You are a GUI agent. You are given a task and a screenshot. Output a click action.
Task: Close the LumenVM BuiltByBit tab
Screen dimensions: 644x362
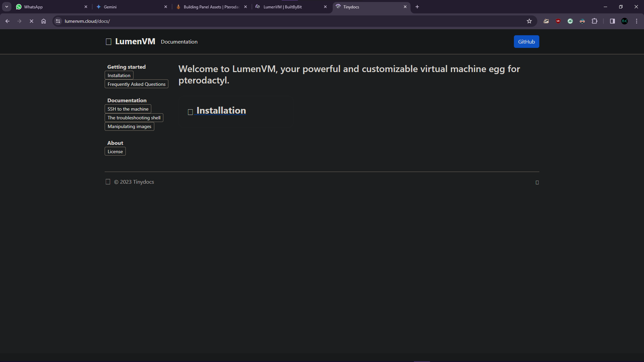coord(325,7)
